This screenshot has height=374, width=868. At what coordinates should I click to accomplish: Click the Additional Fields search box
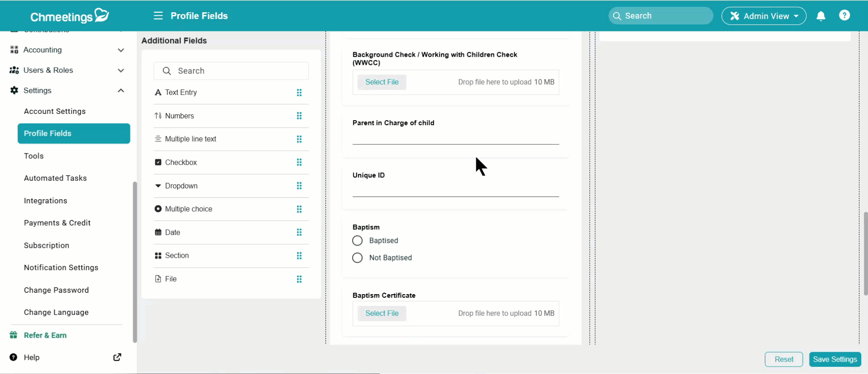coord(231,71)
